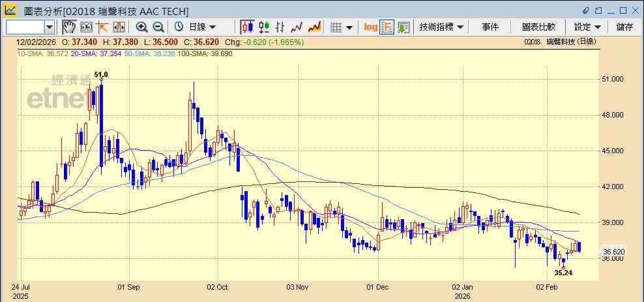Click the 03 Nov date axis label

(297, 287)
